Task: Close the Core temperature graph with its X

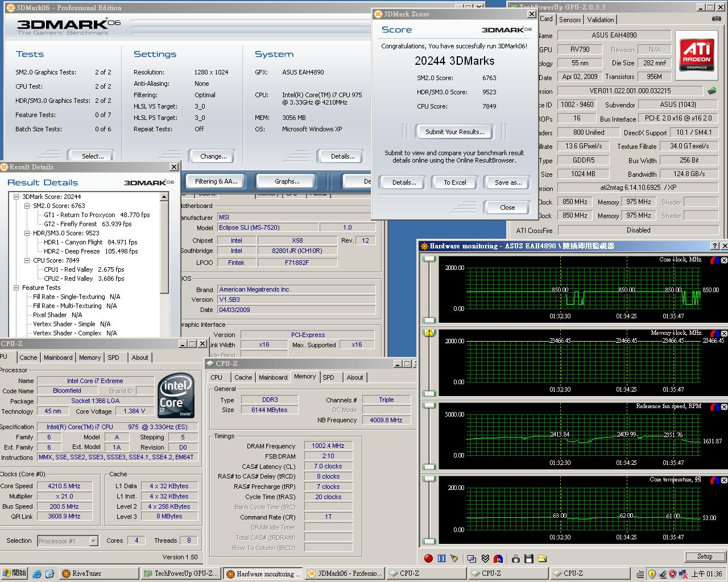Action: pos(724,480)
